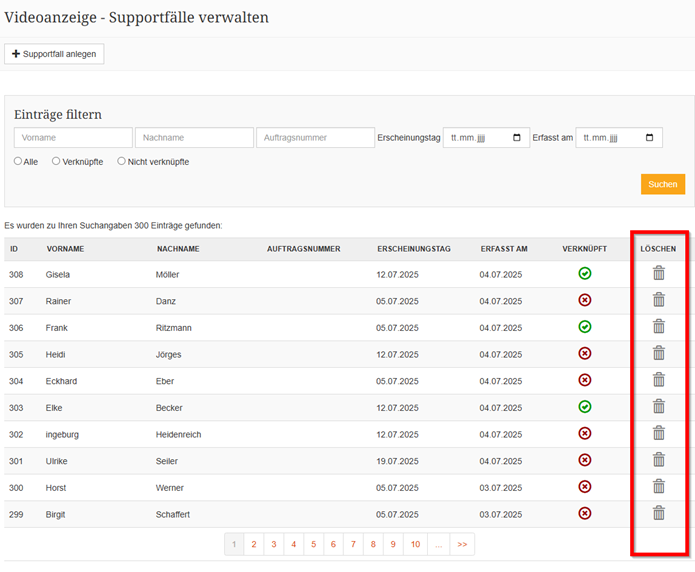Click Supportfall anlegen button

54,54
